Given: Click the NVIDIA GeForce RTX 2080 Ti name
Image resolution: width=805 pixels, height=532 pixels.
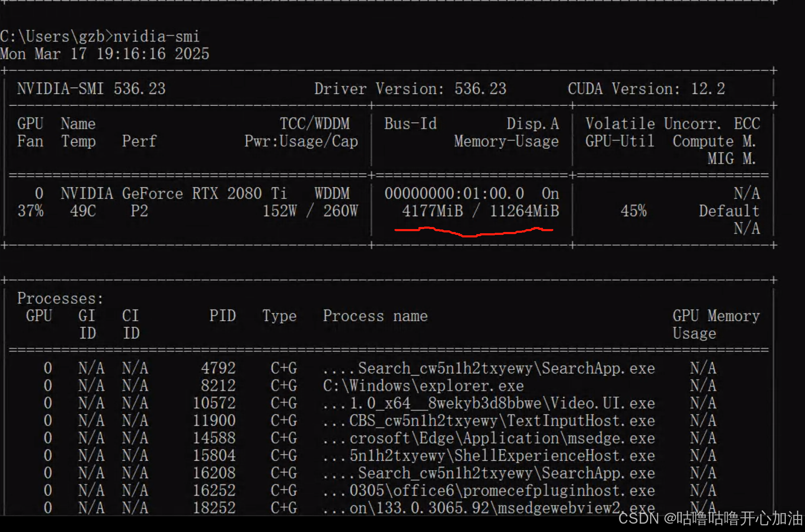Looking at the screenshot, I should (173, 193).
